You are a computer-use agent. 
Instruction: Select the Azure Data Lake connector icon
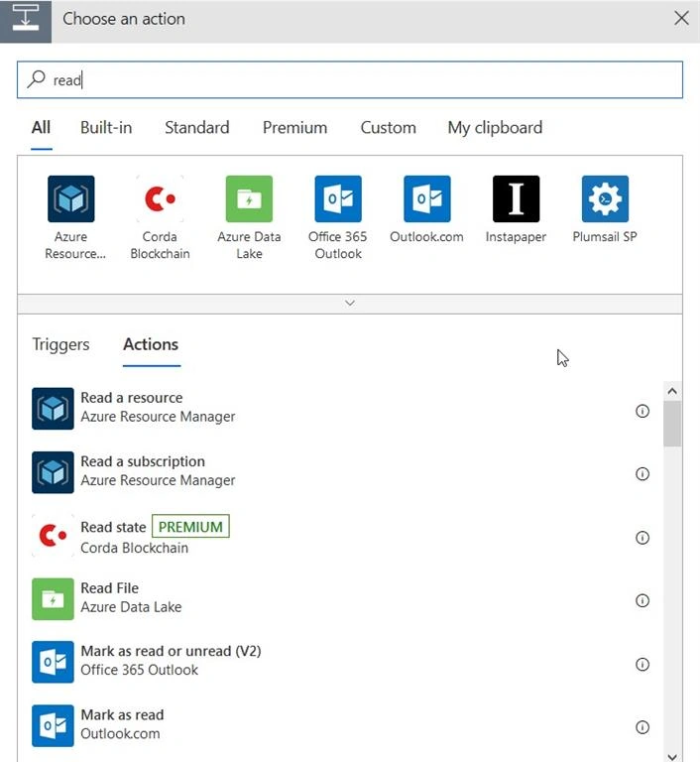(x=249, y=198)
